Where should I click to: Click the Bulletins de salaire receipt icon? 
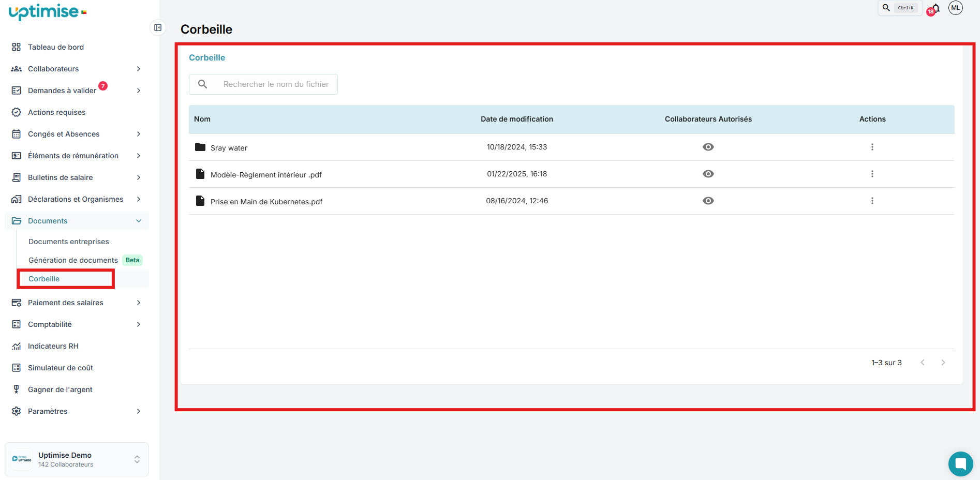point(17,177)
